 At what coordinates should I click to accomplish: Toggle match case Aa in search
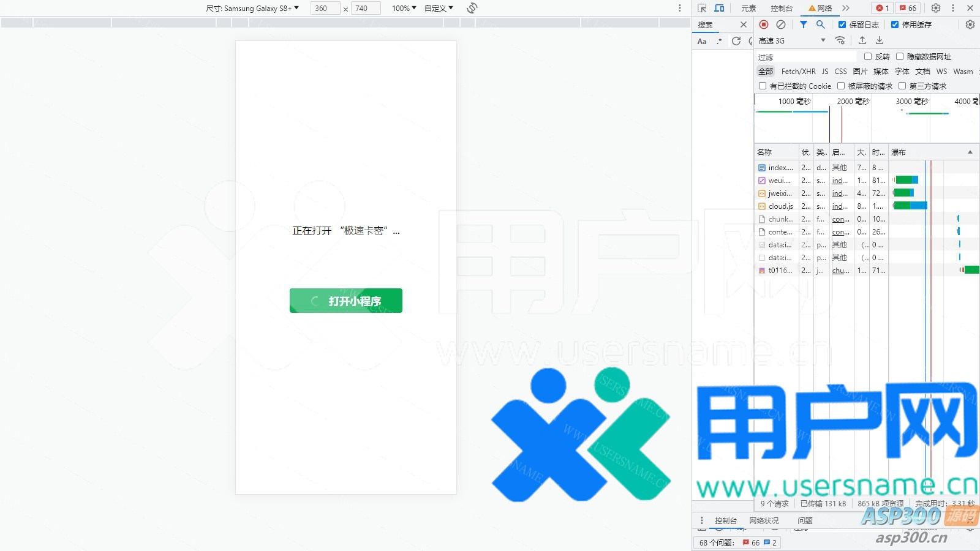pos(702,41)
